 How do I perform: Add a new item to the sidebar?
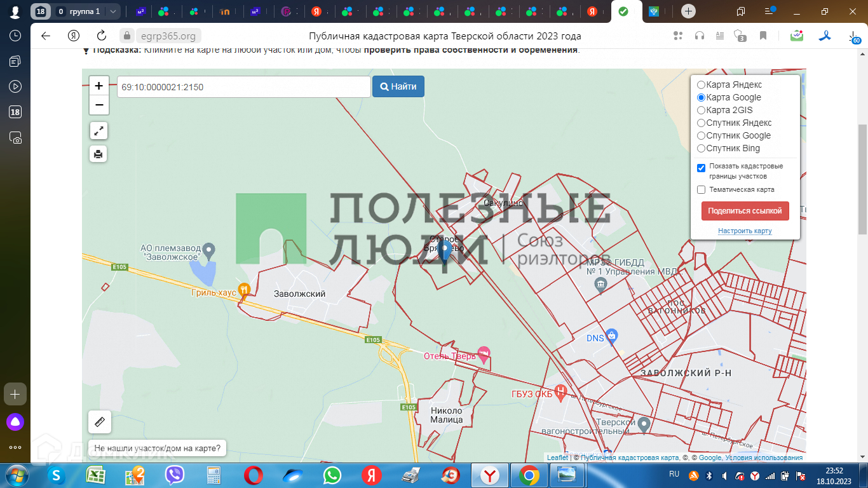click(x=15, y=394)
